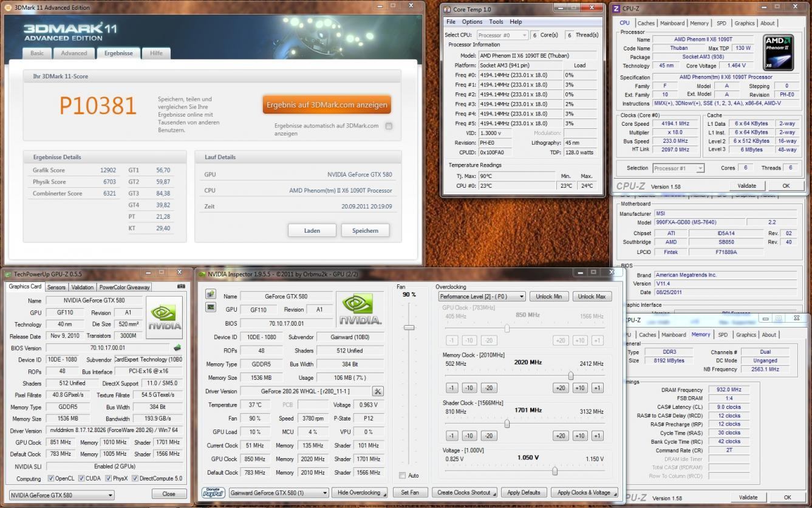Toggle DirectCompute 5.0 checkbox

pos(135,478)
